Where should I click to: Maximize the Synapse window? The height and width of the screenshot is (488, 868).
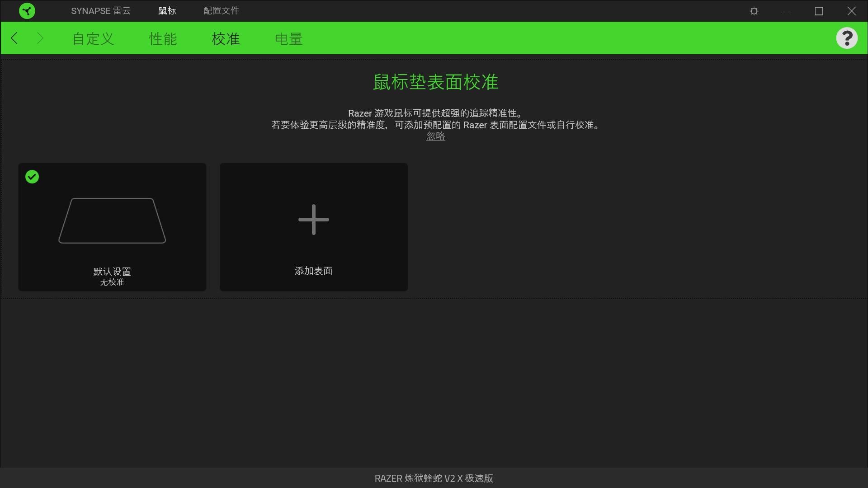pos(819,11)
